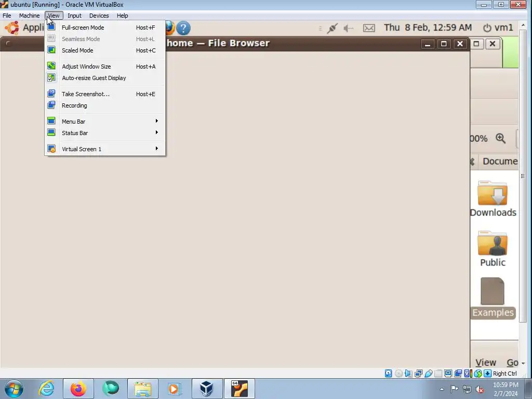Click the Adjust Window Size icon
The width and height of the screenshot is (532, 399).
pyautogui.click(x=51, y=66)
